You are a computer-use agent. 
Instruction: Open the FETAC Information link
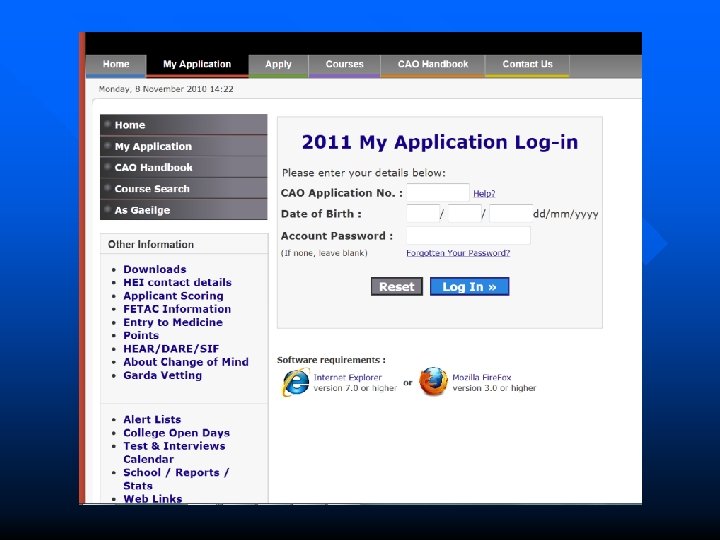coord(177,309)
